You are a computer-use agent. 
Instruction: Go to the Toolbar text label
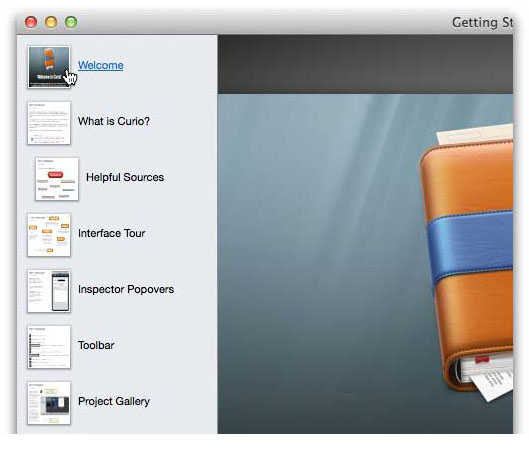(96, 345)
